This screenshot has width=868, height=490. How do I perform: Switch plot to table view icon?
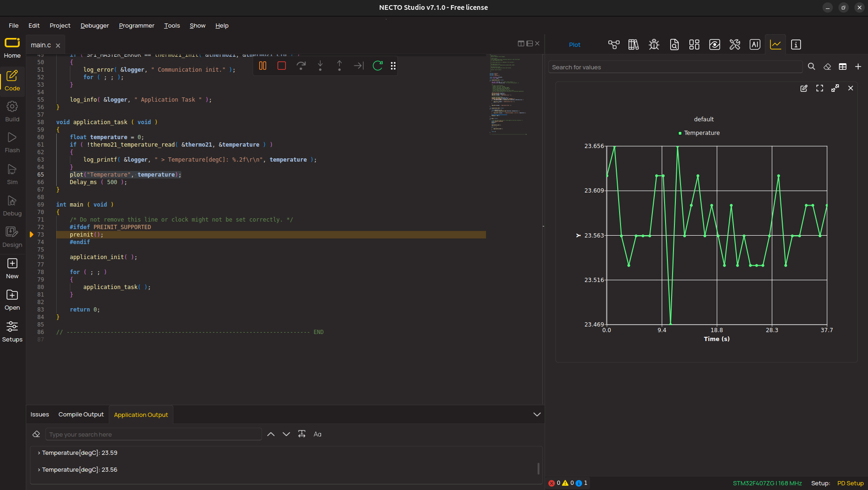coord(843,67)
